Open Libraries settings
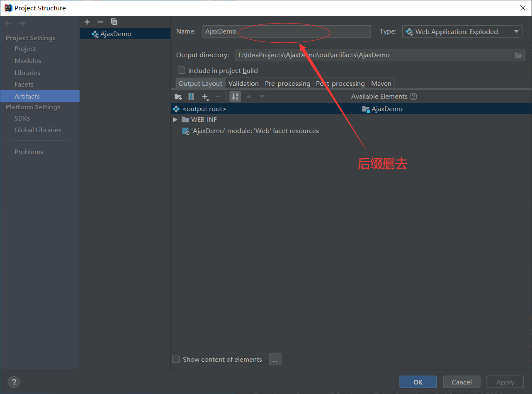Image resolution: width=532 pixels, height=394 pixels. (x=27, y=73)
